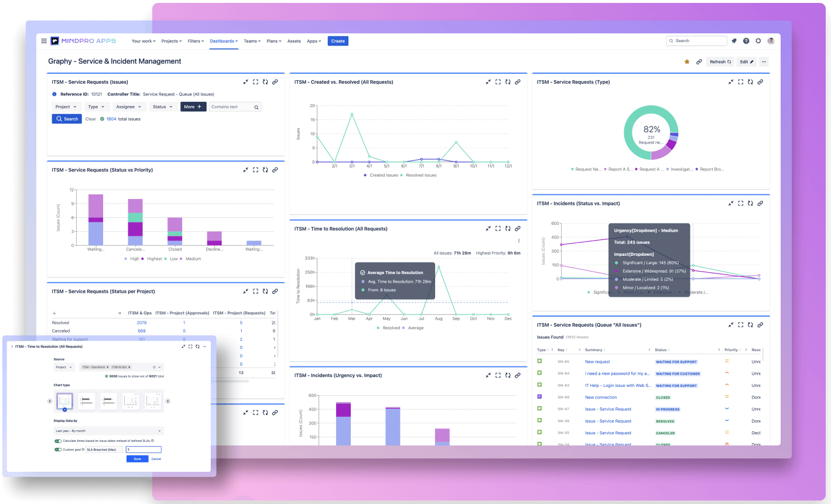
Task: Maximize the Service Requests (Type) gadget
Action: click(741, 82)
